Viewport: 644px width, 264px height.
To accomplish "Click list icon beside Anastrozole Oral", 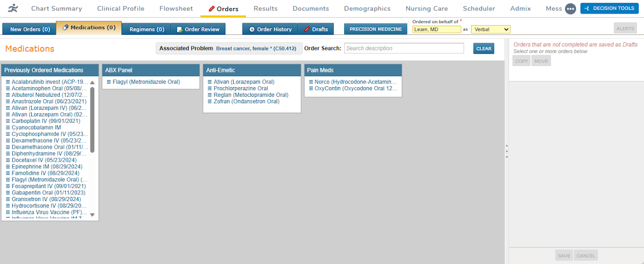I will [x=8, y=101].
